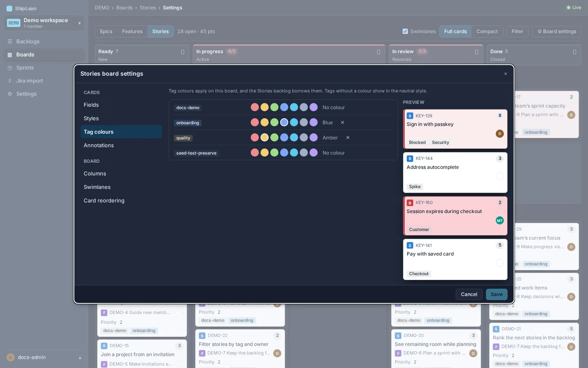Click the docs-admin avatar
The image size is (588, 368).
pos(11,357)
